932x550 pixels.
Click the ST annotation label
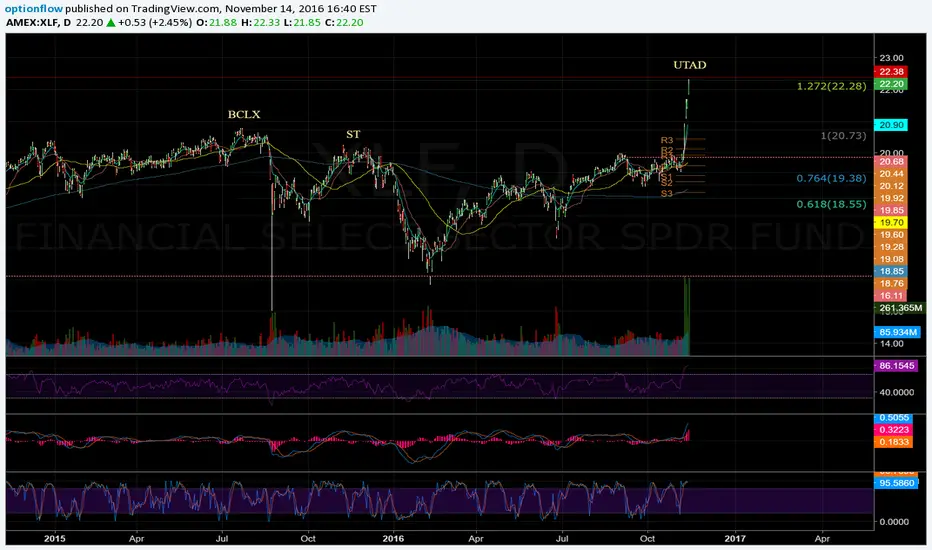click(x=353, y=134)
